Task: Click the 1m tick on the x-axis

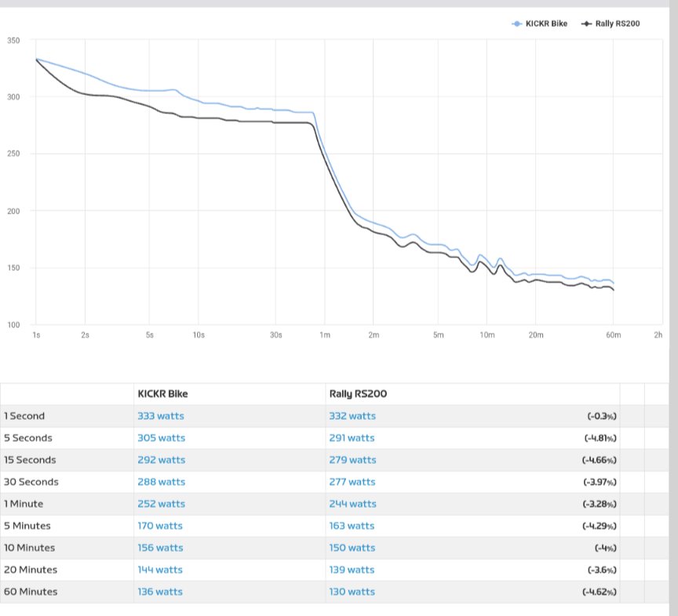Action: (x=325, y=335)
